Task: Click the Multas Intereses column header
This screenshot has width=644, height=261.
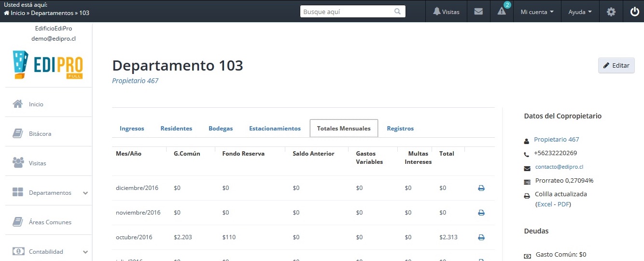Action: (x=418, y=158)
